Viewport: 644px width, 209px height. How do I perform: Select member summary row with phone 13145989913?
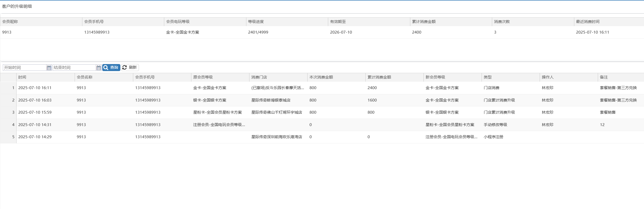click(97, 32)
